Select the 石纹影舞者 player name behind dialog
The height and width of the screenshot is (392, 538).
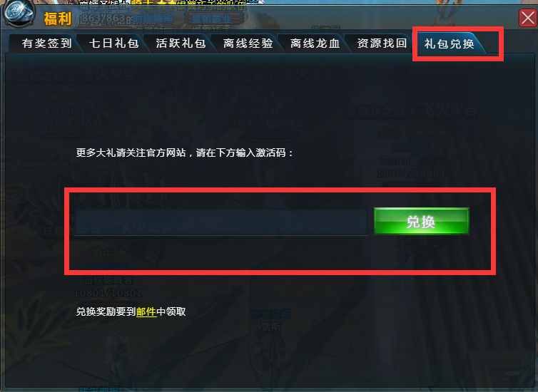point(108,280)
